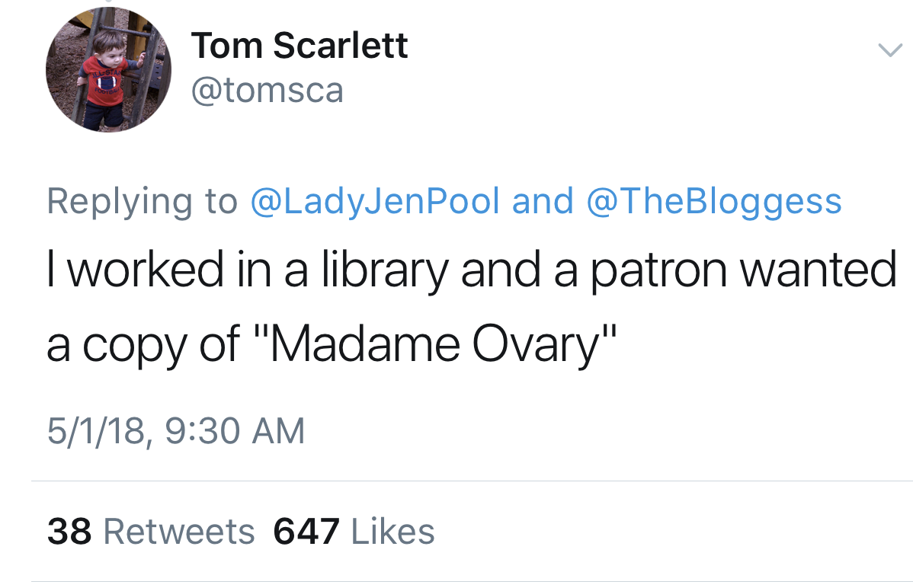The image size is (913, 588).
Task: Click the 9:30 AM time
Action: [x=235, y=431]
